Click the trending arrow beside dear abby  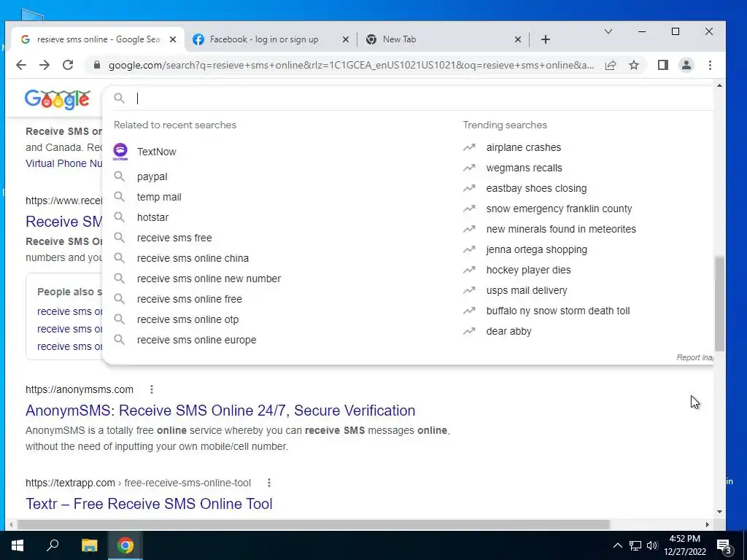[469, 331]
